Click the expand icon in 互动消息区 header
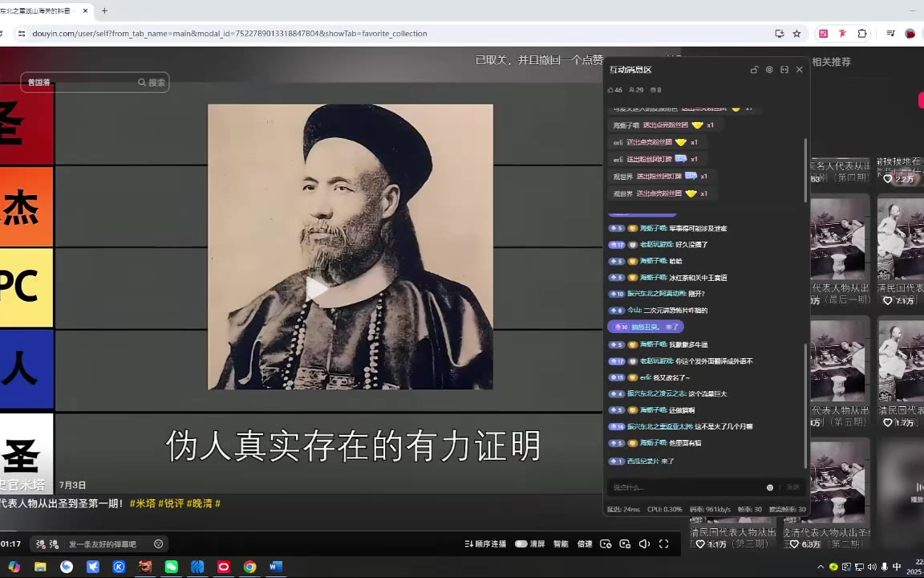 point(784,70)
